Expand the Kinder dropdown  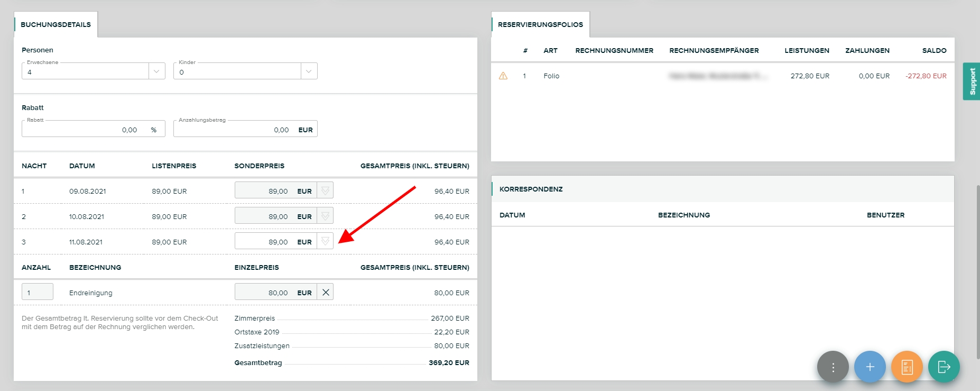coord(309,71)
